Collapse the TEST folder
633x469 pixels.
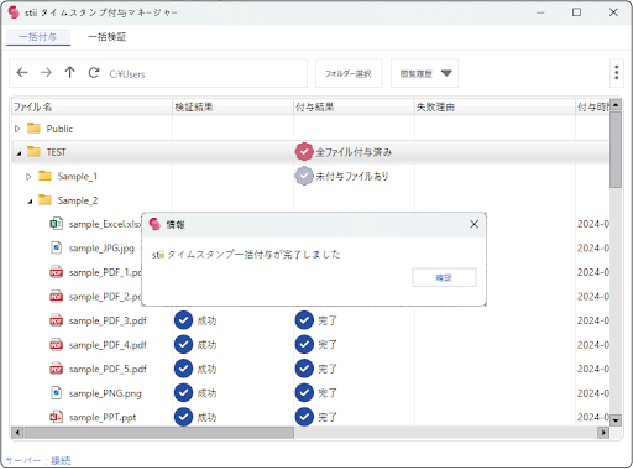tap(17, 152)
